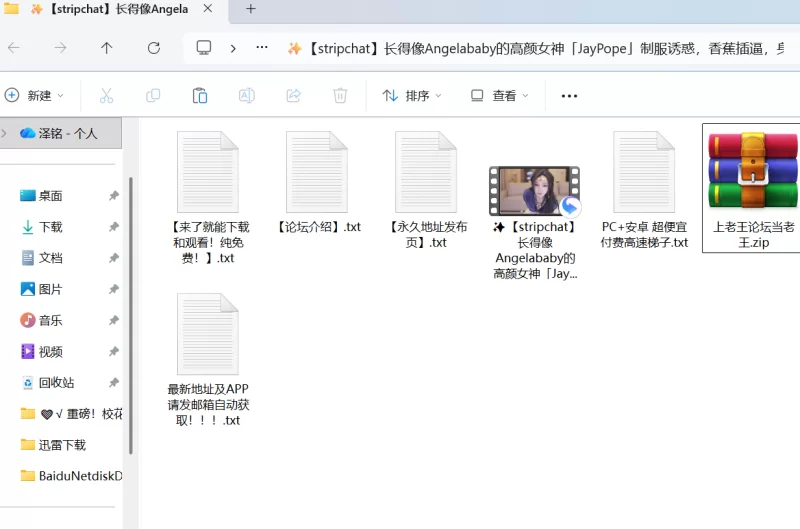The image size is (800, 529).
Task: Open the See more ellipsis toolbar menu
Action: [569, 96]
